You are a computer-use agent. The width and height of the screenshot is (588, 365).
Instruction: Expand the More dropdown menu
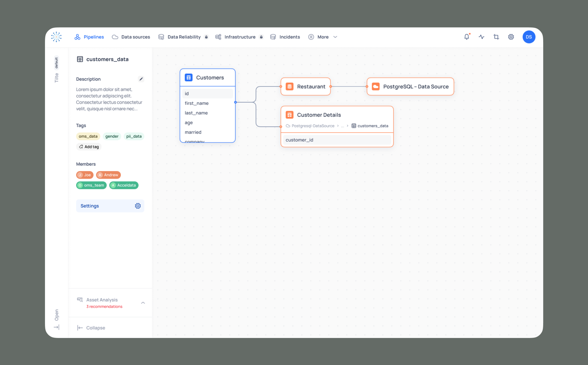click(x=323, y=37)
